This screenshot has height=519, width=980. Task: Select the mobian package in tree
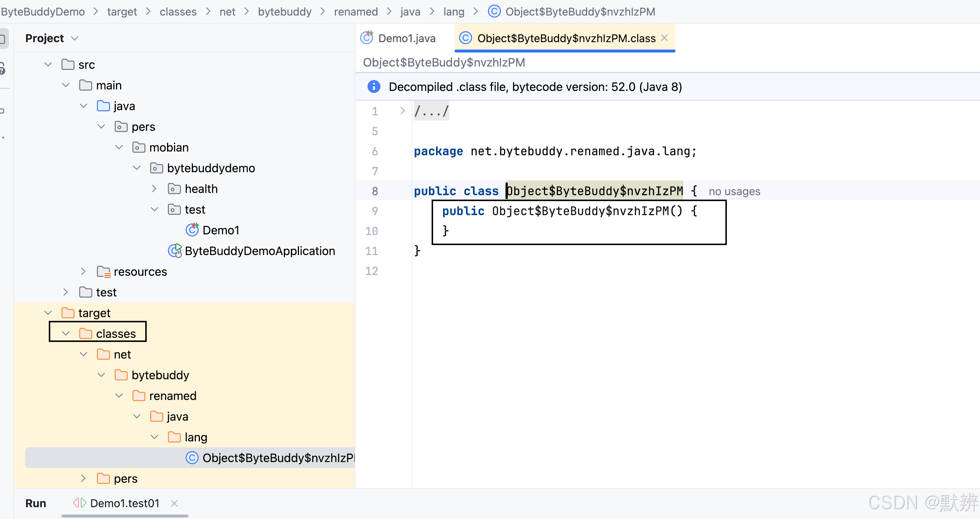[169, 147]
